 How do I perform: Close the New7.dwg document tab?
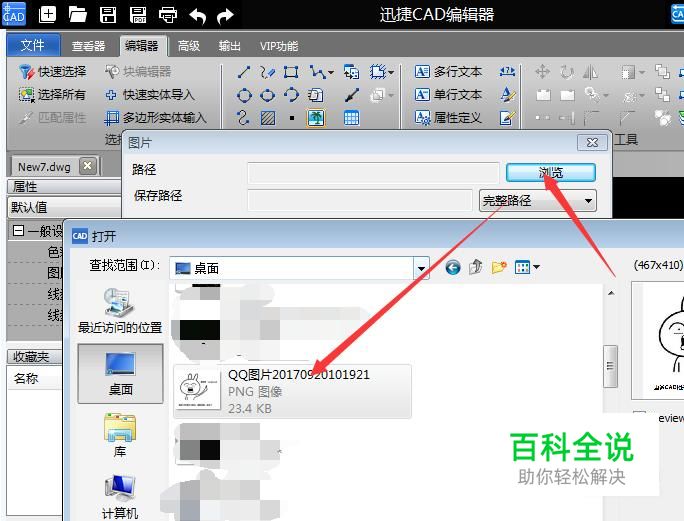coord(88,166)
